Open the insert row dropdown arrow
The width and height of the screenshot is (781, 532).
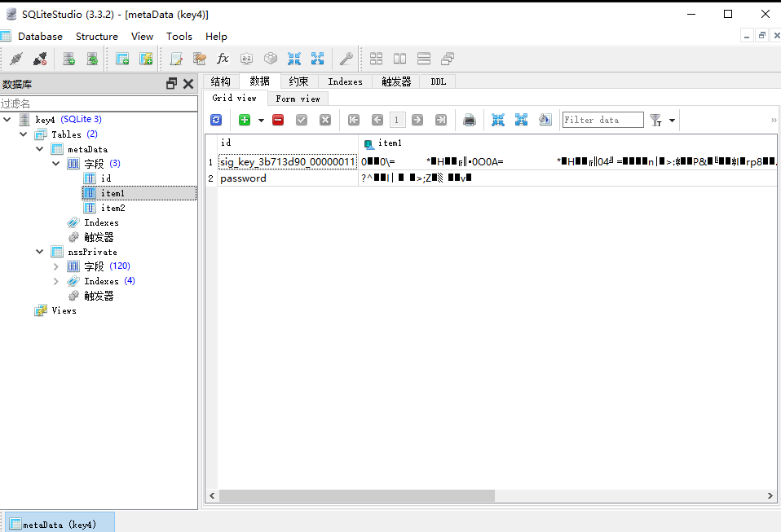coord(261,121)
